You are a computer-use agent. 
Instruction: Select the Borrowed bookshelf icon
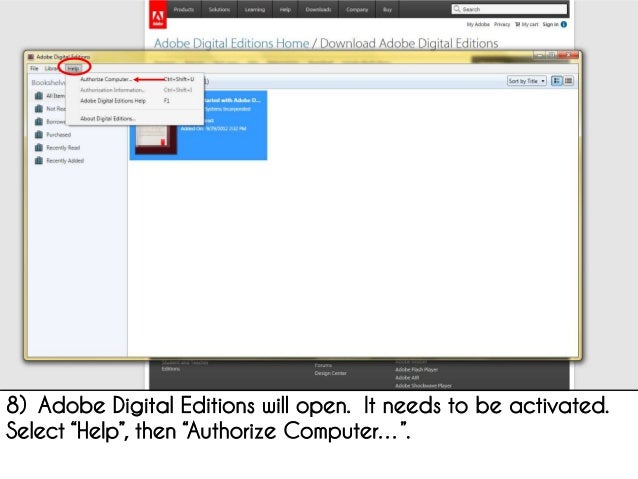pyautogui.click(x=39, y=122)
